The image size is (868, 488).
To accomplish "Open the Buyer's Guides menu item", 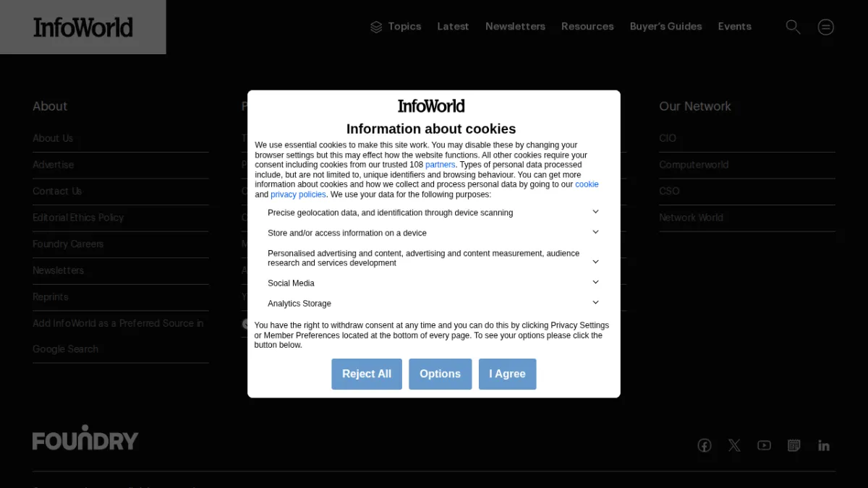I will click(665, 27).
